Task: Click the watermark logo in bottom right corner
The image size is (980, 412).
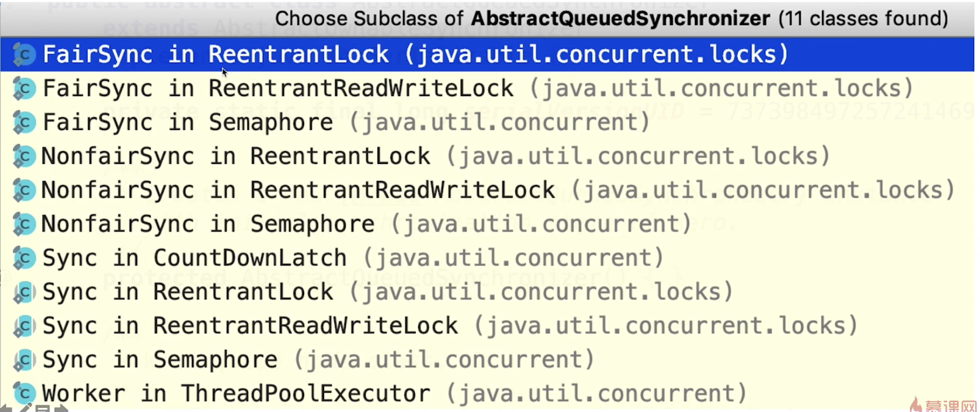Action: tap(943, 404)
